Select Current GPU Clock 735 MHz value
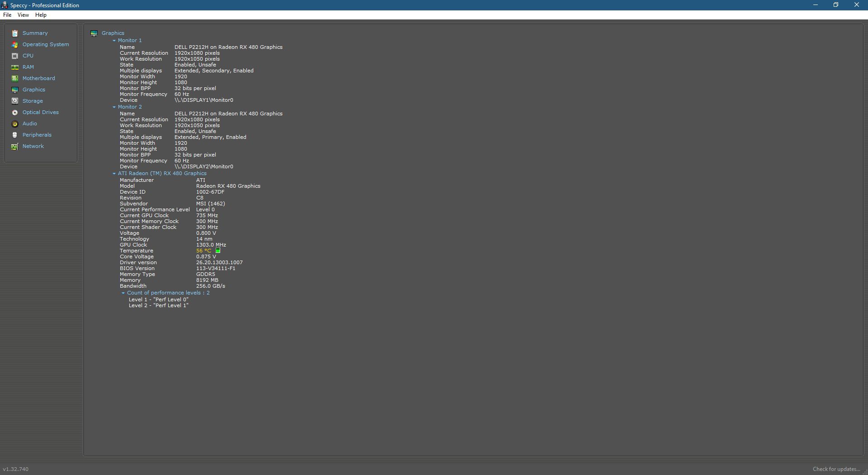 (x=207, y=215)
